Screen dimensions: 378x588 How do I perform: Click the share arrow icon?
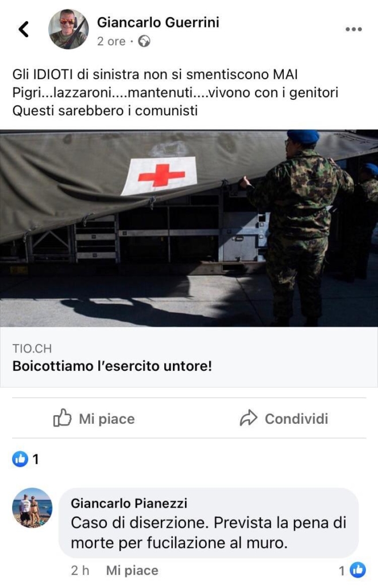pyautogui.click(x=248, y=418)
